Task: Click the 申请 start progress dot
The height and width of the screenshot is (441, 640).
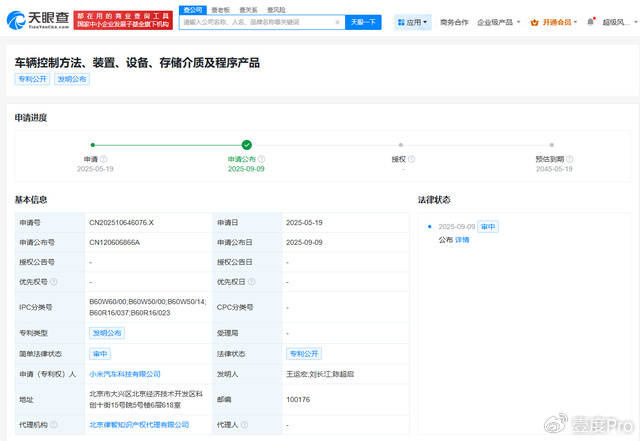Action: [93, 145]
